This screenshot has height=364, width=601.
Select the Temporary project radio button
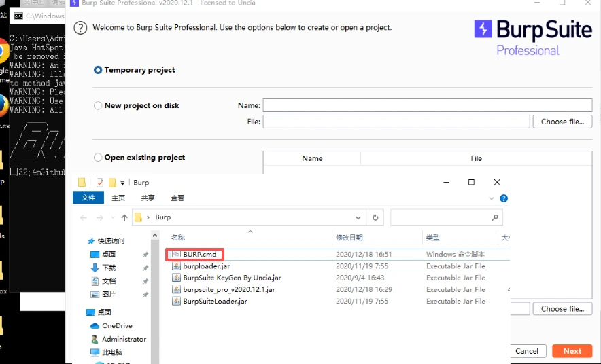coord(98,70)
